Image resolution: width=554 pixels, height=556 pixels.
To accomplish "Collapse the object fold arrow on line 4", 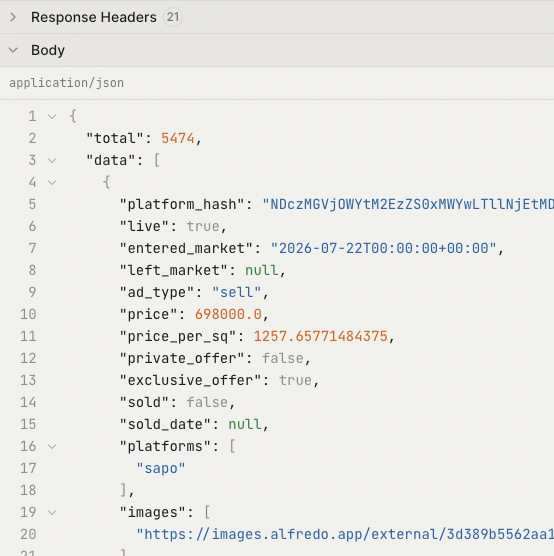I will 52,183.
